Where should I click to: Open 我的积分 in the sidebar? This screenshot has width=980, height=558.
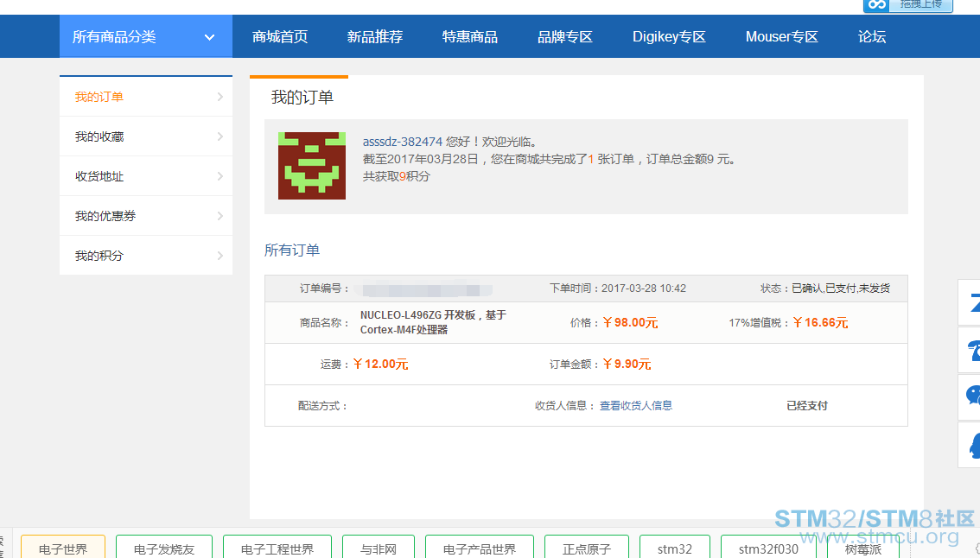(146, 256)
